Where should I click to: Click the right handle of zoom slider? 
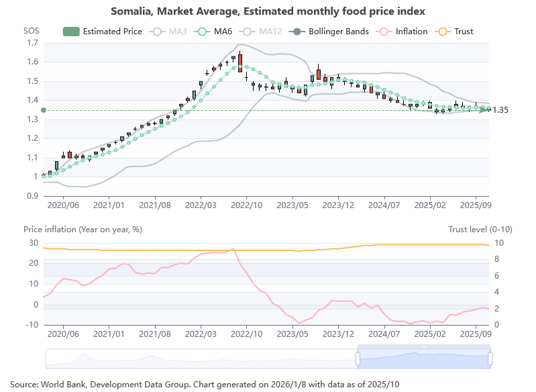490,359
